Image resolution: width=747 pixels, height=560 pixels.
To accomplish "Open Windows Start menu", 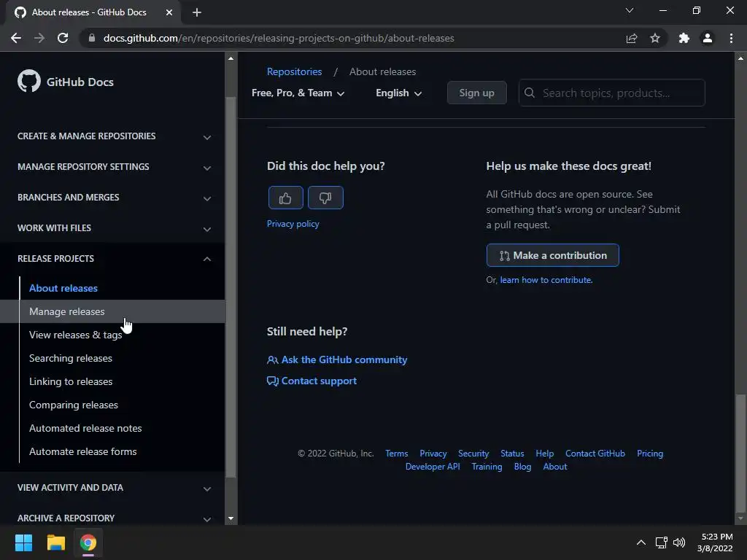I will tap(23, 542).
